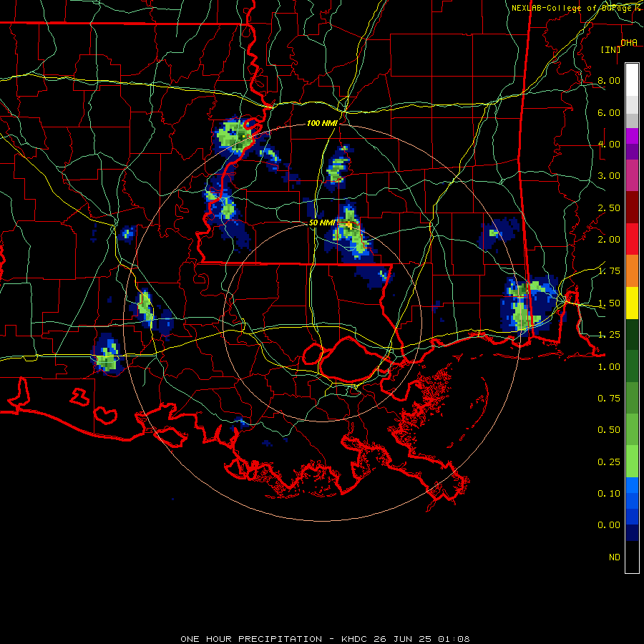Click the green swatch beside 1.00

tap(632, 366)
